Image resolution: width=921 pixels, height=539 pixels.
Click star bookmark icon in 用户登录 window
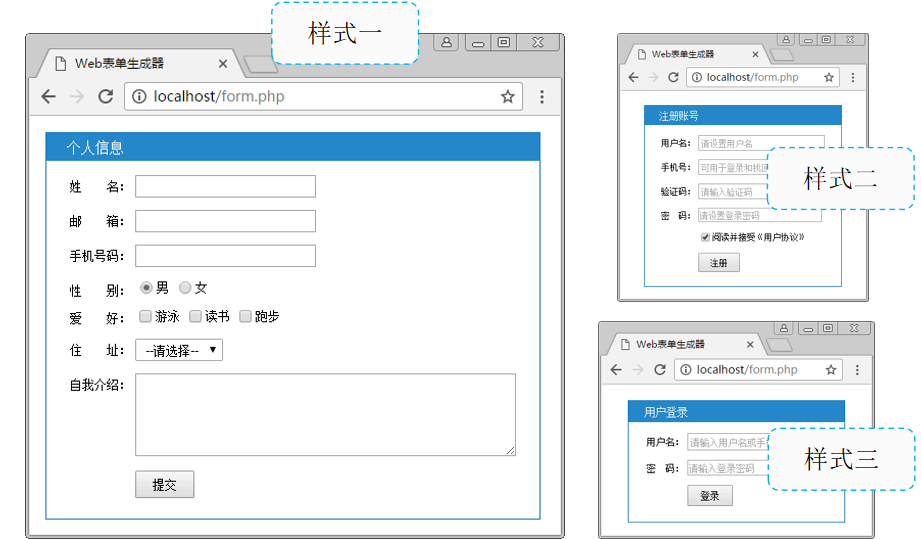(831, 370)
